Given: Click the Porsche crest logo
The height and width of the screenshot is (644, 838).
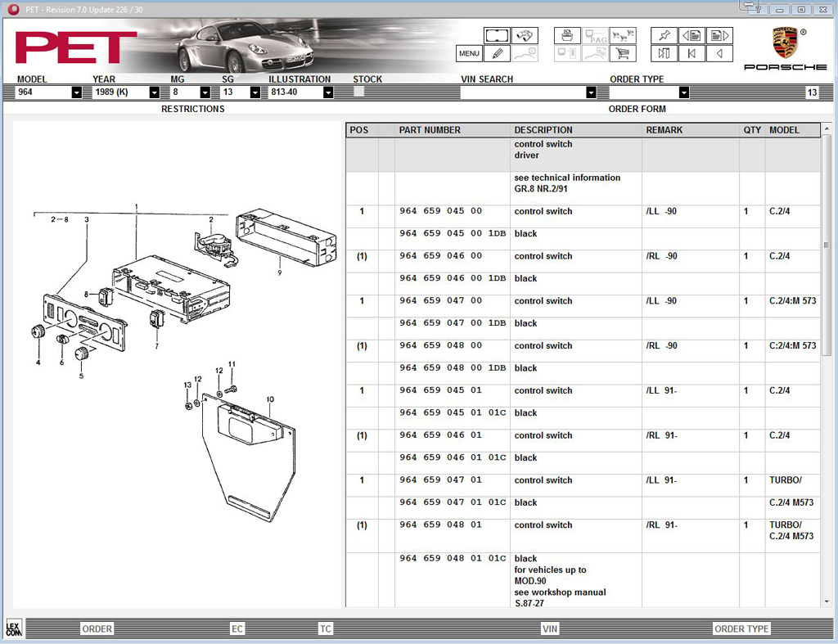Looking at the screenshot, I should (x=785, y=43).
